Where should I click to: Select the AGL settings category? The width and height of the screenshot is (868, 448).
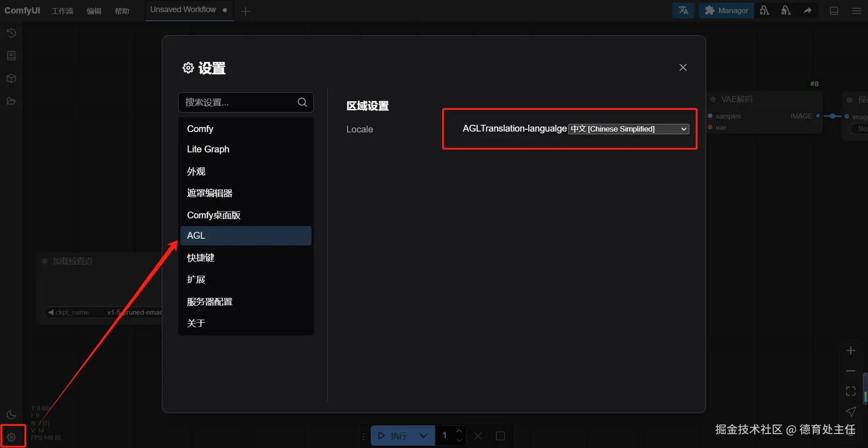click(246, 236)
